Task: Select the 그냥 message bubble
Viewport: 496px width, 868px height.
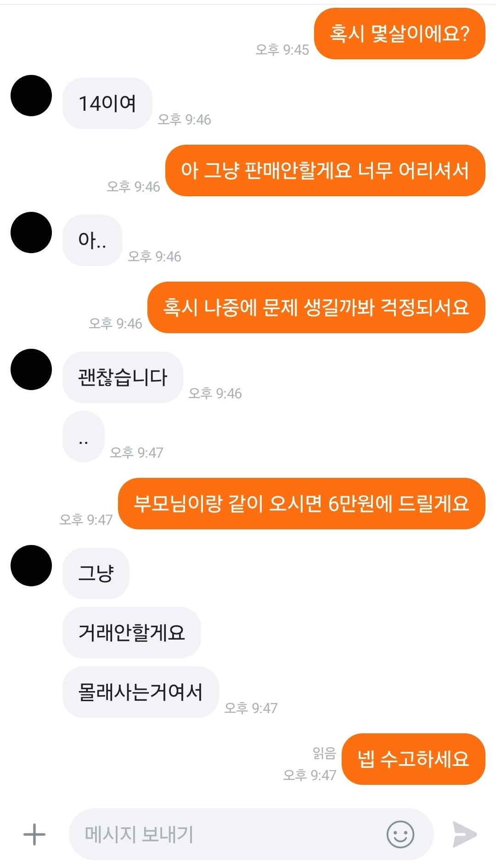Action: pyautogui.click(x=96, y=573)
